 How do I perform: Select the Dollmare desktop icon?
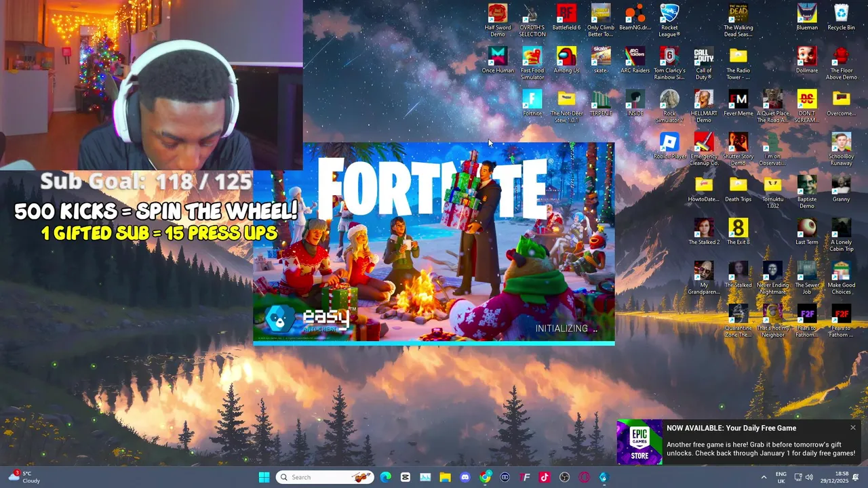click(807, 60)
